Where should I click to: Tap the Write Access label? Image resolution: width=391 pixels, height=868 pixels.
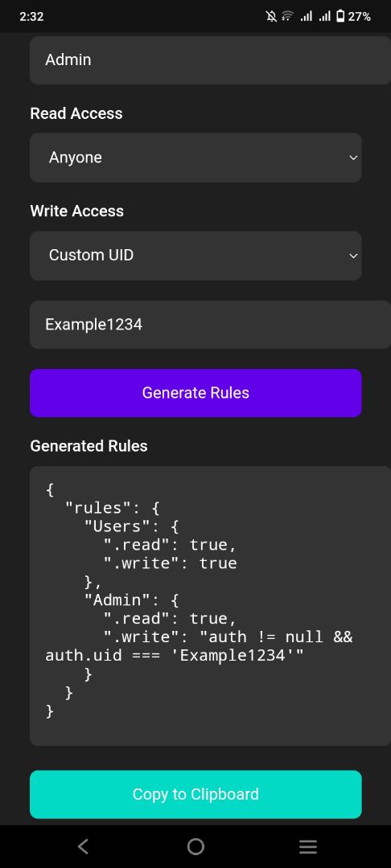point(77,211)
